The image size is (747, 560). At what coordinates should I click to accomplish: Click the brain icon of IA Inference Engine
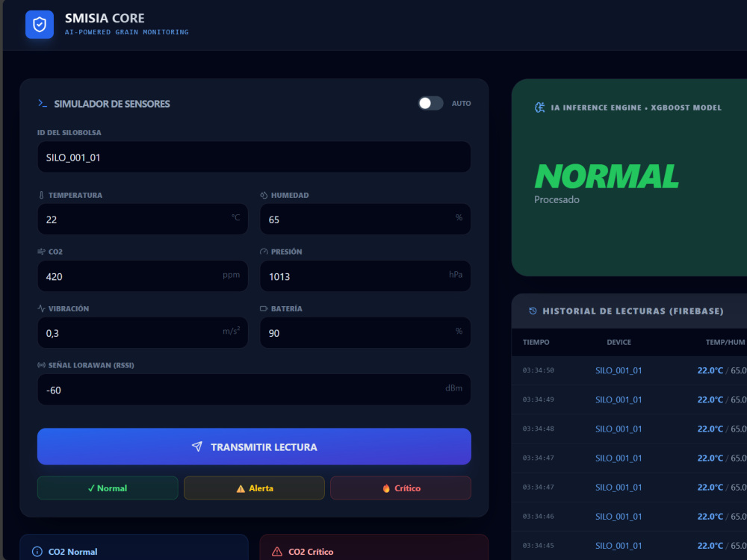pos(540,108)
